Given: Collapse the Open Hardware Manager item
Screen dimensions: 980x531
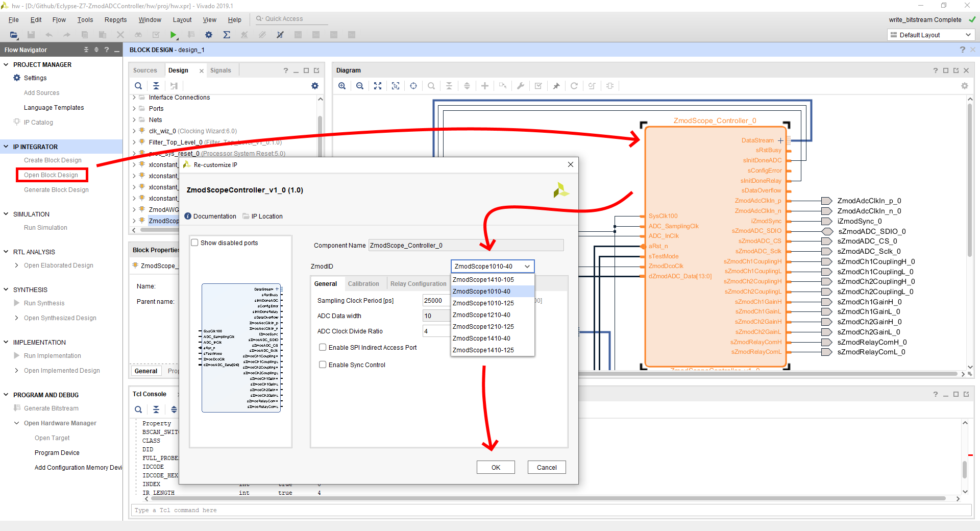Looking at the screenshot, I should [x=17, y=423].
